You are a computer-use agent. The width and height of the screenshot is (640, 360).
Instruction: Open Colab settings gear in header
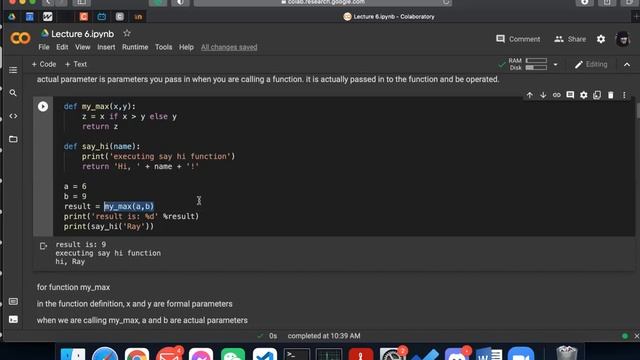point(601,39)
